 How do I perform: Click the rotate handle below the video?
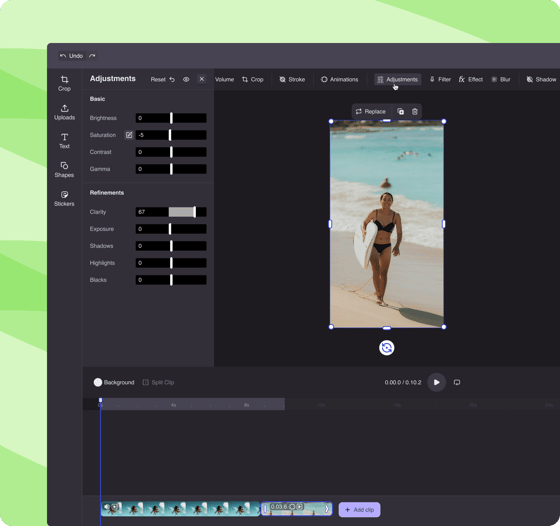386,347
